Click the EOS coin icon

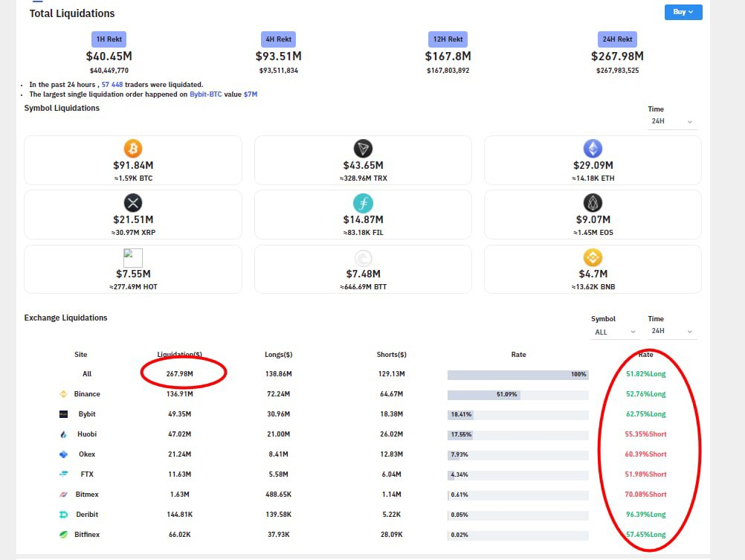click(x=593, y=203)
